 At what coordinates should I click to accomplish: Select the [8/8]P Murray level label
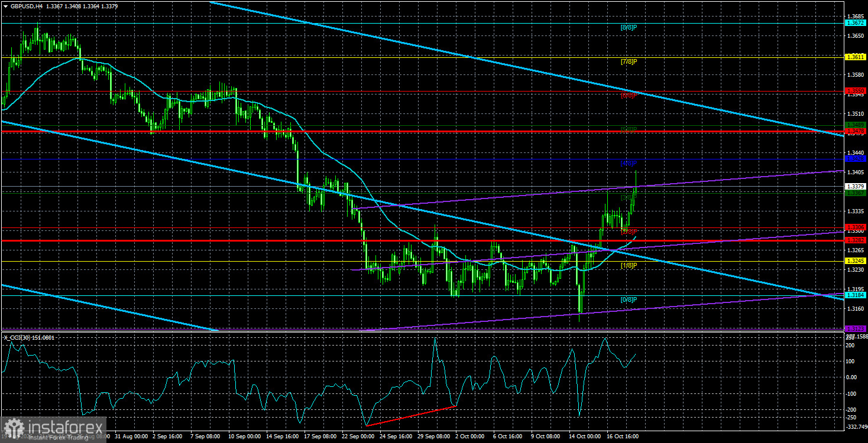629,28
